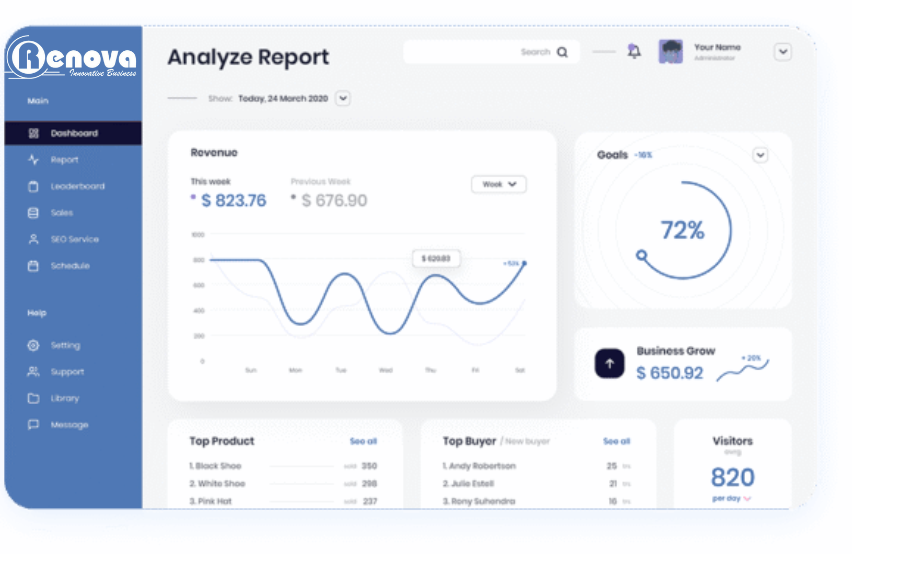
Task: Open the date selector chevron
Action: pos(343,98)
